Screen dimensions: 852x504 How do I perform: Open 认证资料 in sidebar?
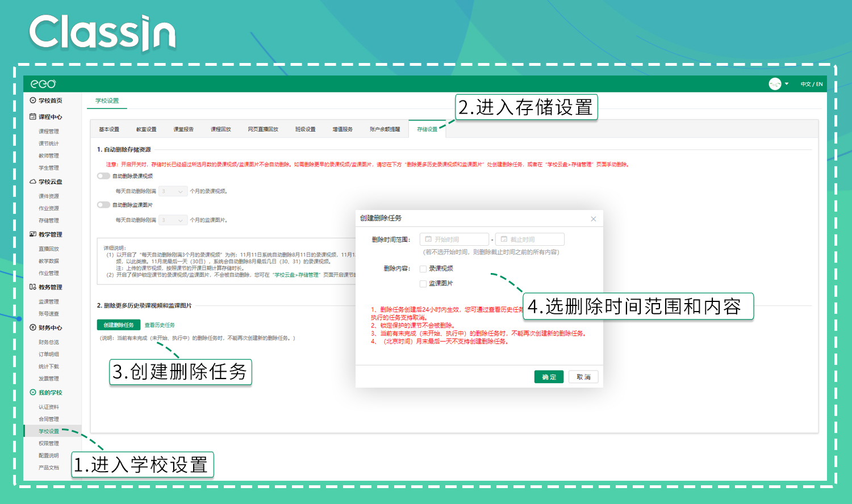tap(49, 407)
